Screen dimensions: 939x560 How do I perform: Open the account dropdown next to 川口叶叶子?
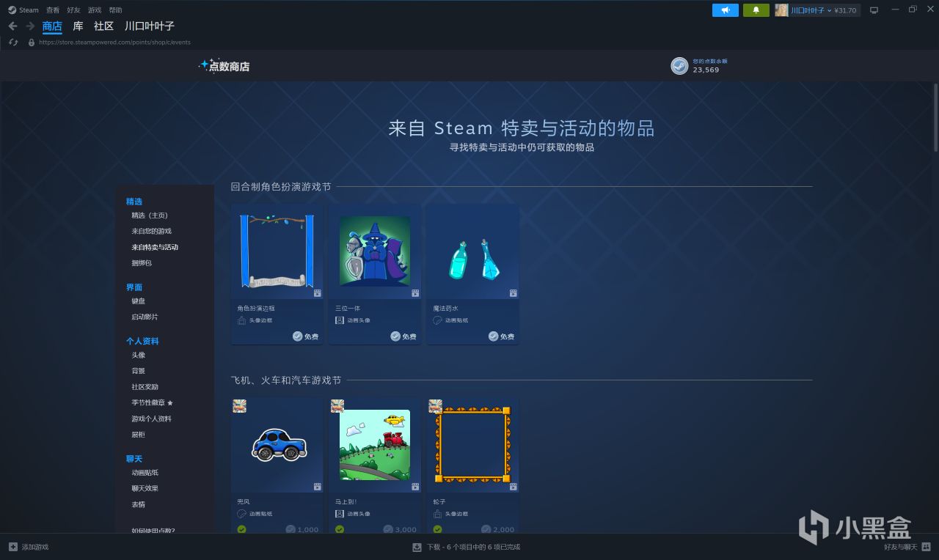click(829, 10)
